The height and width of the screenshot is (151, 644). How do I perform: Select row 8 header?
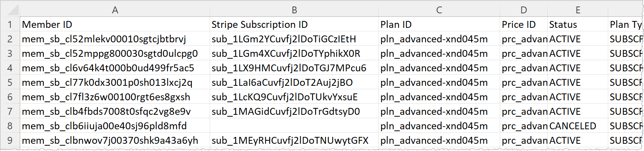[x=10, y=126]
